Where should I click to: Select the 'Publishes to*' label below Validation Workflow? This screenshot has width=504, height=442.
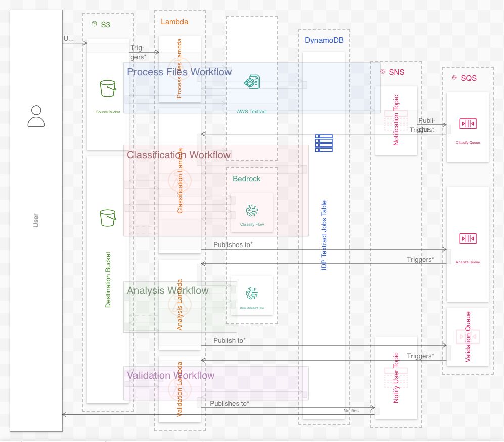(x=229, y=403)
